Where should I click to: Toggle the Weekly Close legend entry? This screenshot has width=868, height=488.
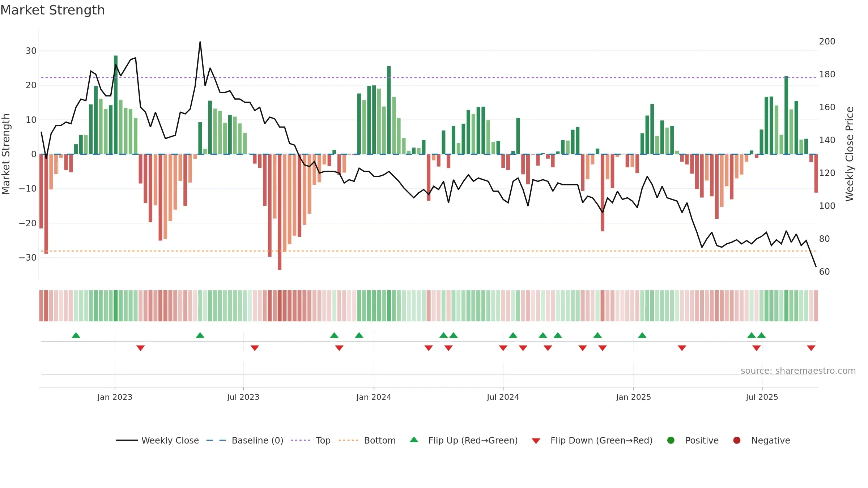point(157,440)
